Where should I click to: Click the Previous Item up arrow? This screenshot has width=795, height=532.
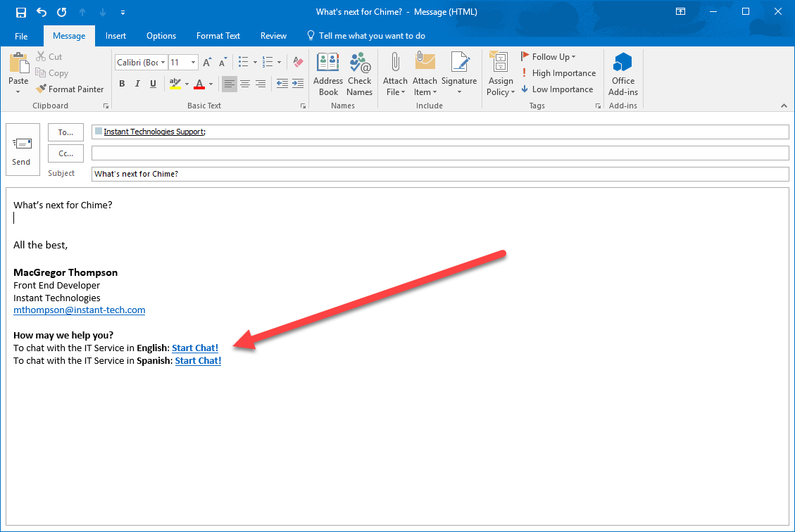[x=82, y=12]
